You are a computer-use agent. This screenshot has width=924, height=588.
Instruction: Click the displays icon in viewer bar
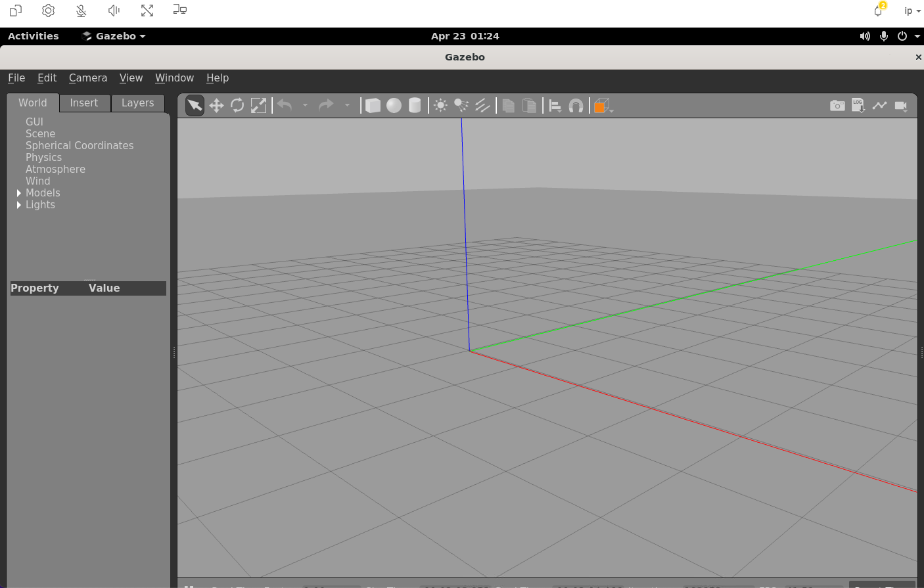click(x=179, y=10)
